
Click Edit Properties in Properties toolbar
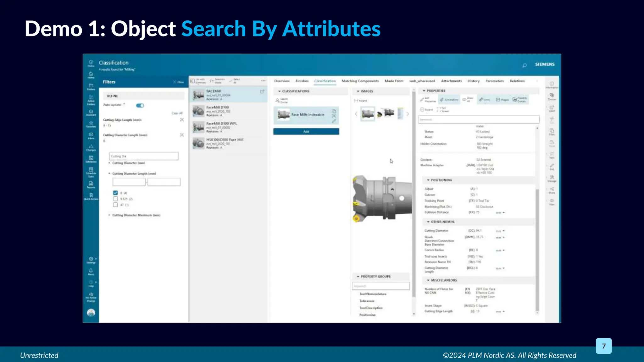(428, 100)
